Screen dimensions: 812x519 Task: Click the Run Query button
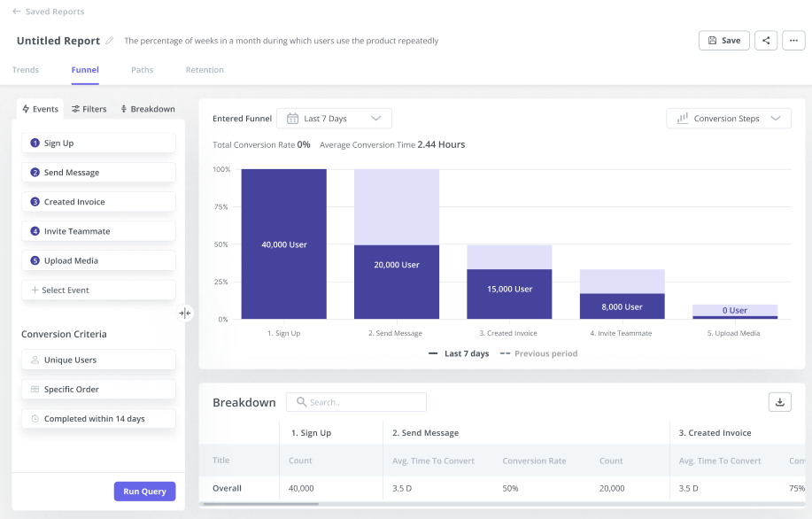(144, 492)
